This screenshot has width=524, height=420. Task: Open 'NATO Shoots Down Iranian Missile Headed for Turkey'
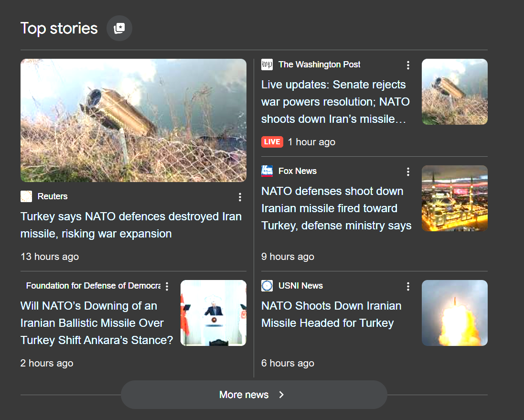click(331, 314)
